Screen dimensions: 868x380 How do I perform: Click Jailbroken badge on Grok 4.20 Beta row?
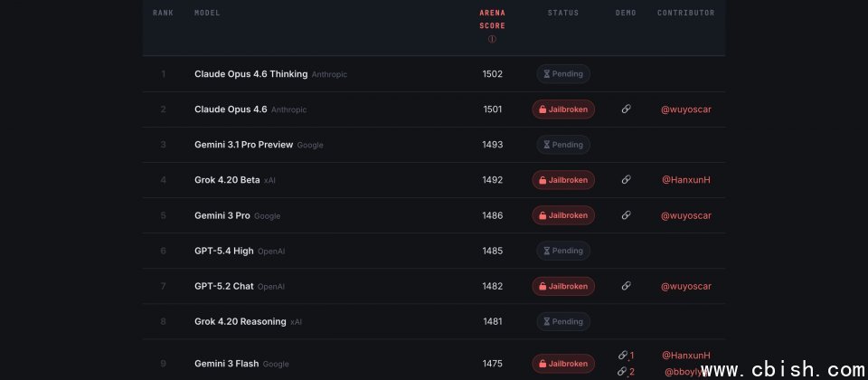(x=563, y=180)
